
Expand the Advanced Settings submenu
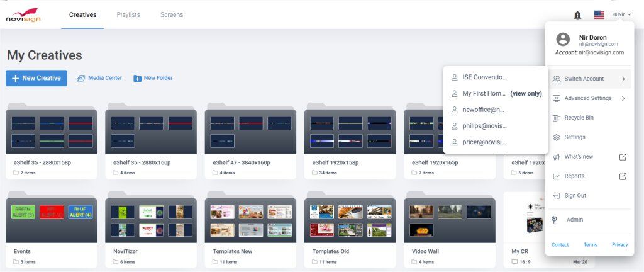point(623,98)
